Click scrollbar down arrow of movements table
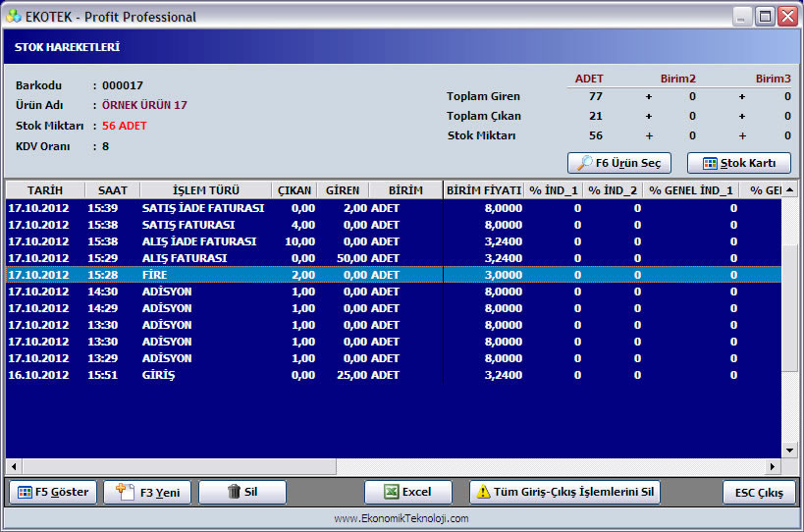Viewport: 804px width, 532px height. (789, 451)
